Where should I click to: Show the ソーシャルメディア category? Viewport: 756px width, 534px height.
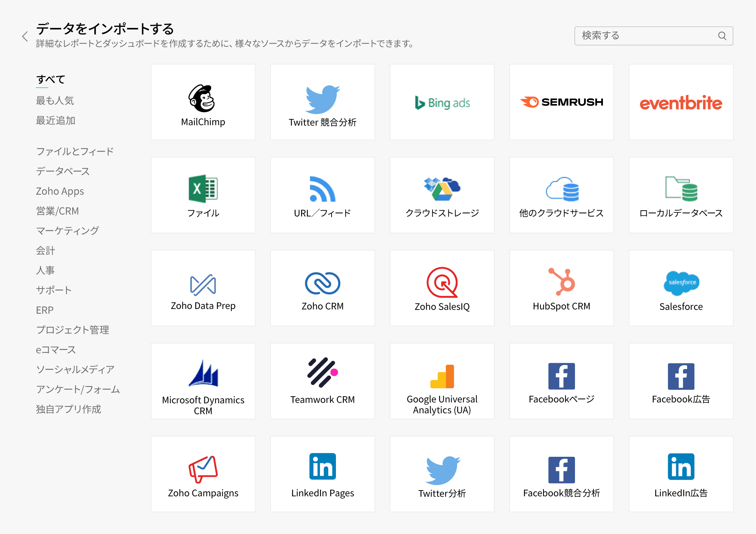point(75,369)
